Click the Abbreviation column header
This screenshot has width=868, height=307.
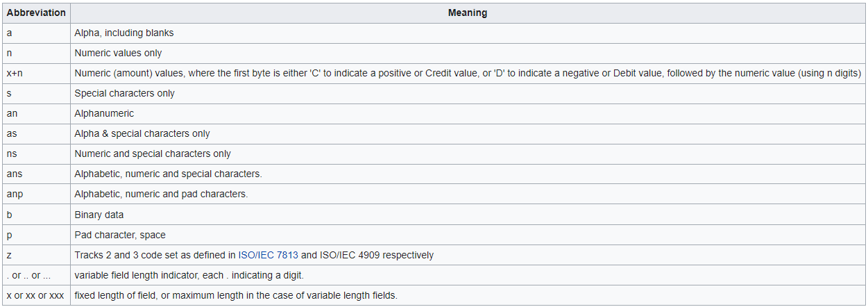click(x=35, y=13)
